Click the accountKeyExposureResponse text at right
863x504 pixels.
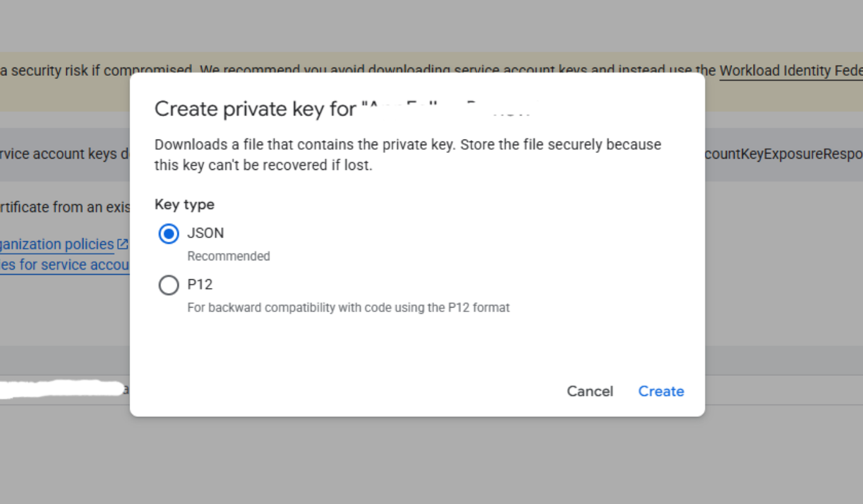click(783, 155)
